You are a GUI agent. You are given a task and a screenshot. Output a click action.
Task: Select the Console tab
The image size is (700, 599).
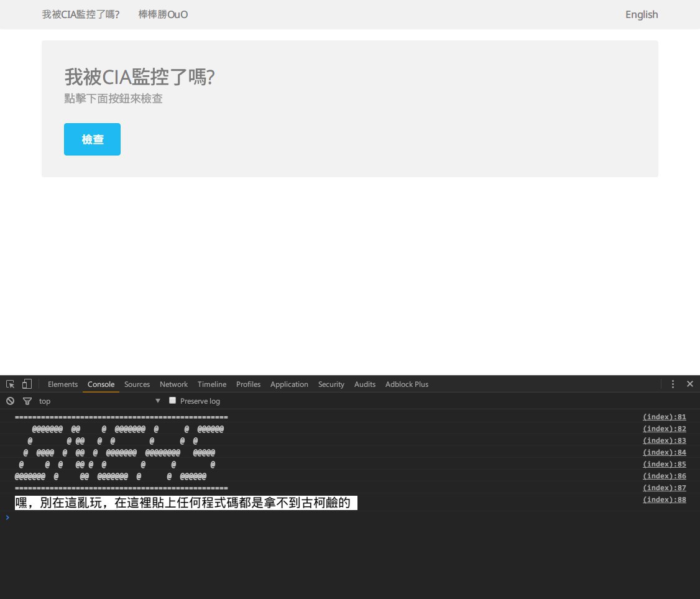pos(101,384)
